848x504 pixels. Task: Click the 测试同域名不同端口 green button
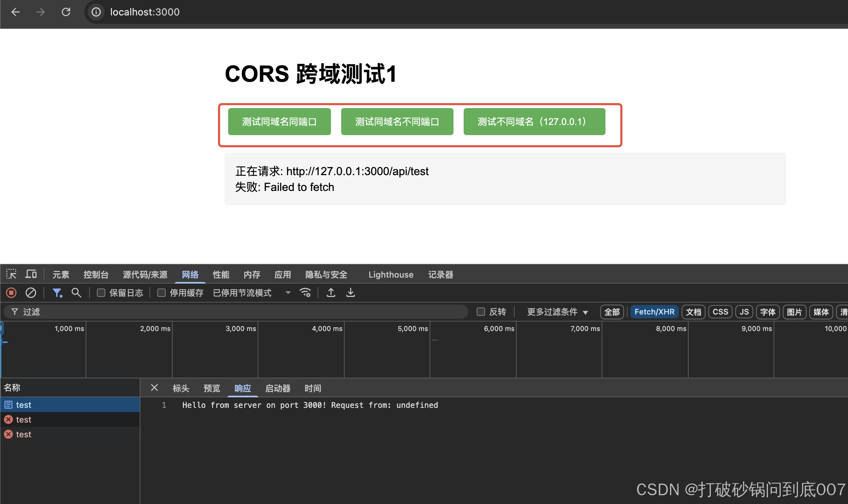tap(397, 122)
